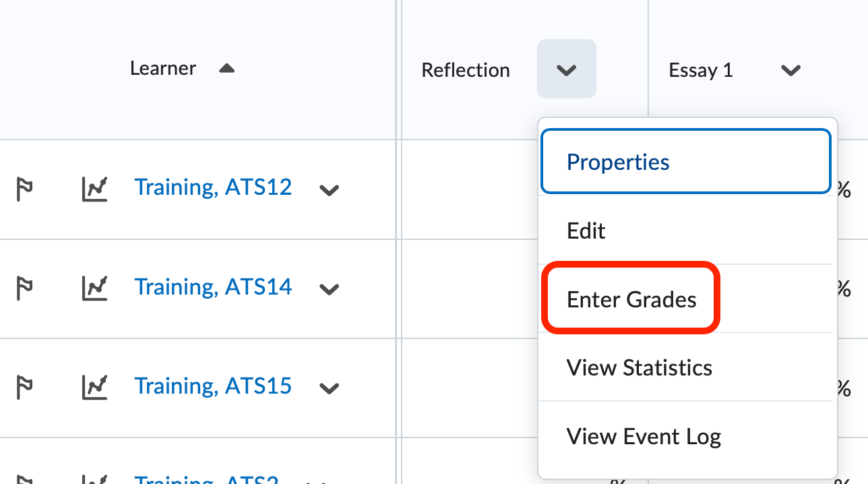Open the learner link Training, ATS12
This screenshot has height=484, width=868.
coord(213,187)
